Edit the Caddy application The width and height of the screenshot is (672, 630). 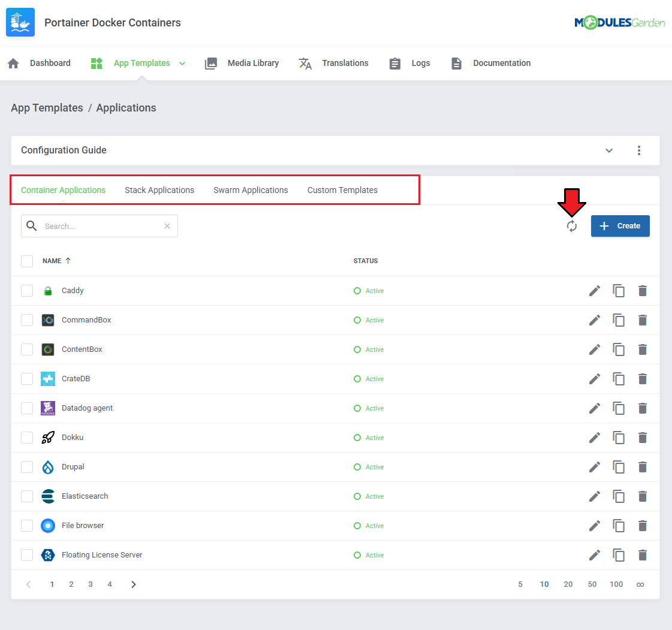tap(595, 291)
